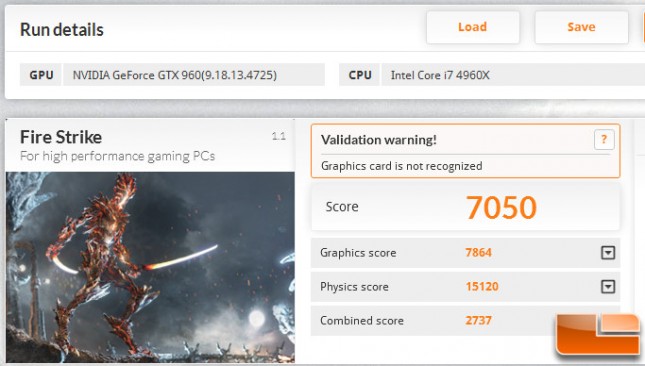Screen dimensions: 645x366
Task: Click the Fire Strike version 1.1 label
Action: coord(278,136)
